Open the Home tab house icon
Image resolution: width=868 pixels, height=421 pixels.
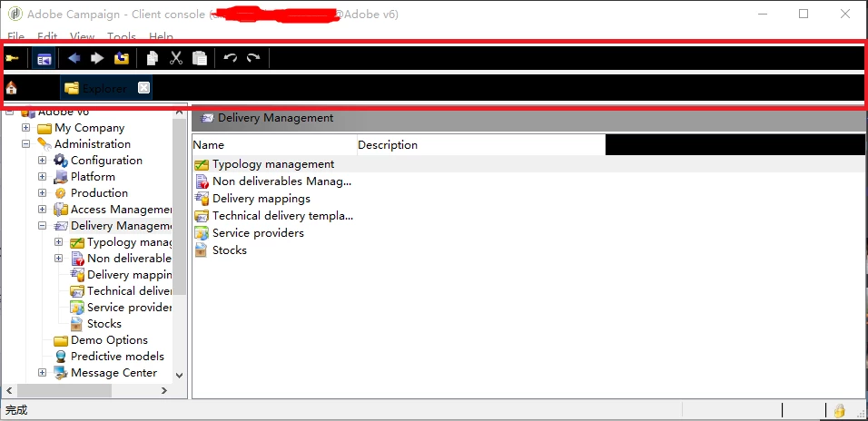pyautogui.click(x=11, y=88)
